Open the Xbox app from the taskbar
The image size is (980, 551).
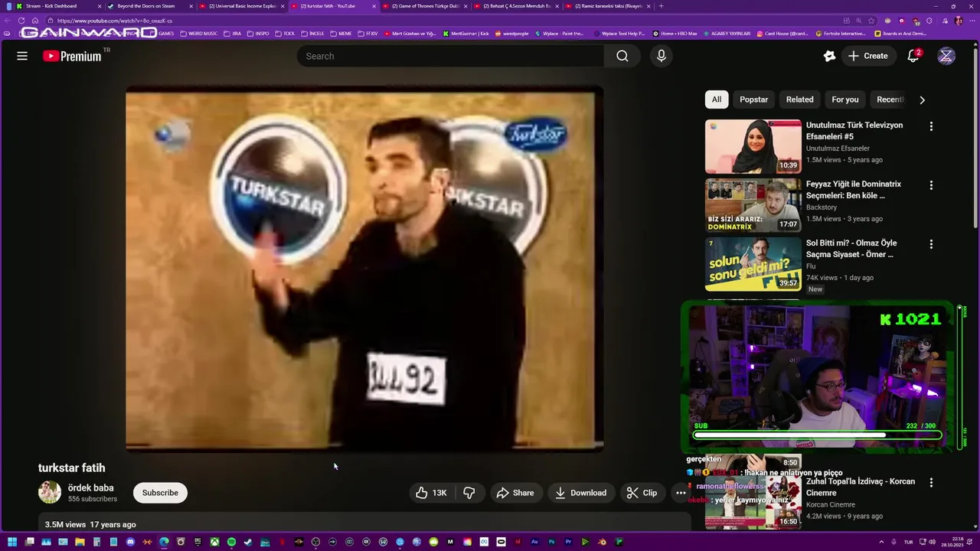click(x=214, y=543)
